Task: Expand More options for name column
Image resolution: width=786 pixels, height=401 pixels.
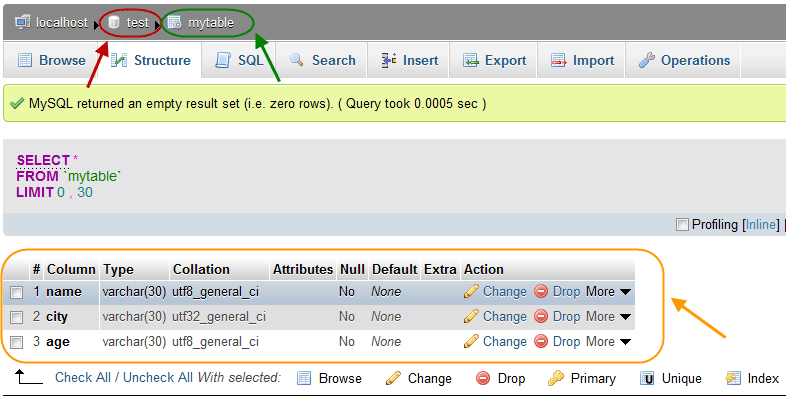Action: click(x=608, y=291)
